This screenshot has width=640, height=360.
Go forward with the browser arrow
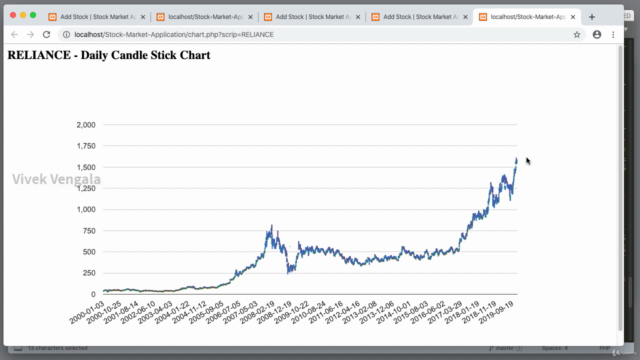[31, 35]
